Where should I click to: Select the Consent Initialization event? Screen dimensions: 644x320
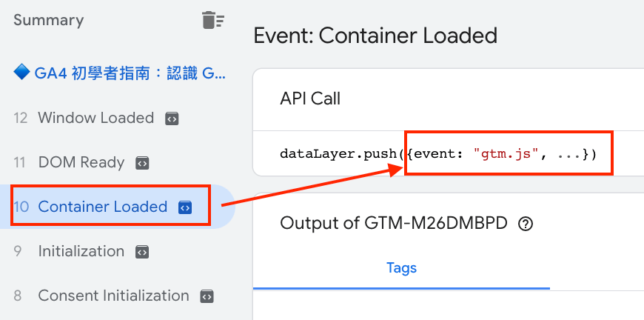pyautogui.click(x=113, y=296)
